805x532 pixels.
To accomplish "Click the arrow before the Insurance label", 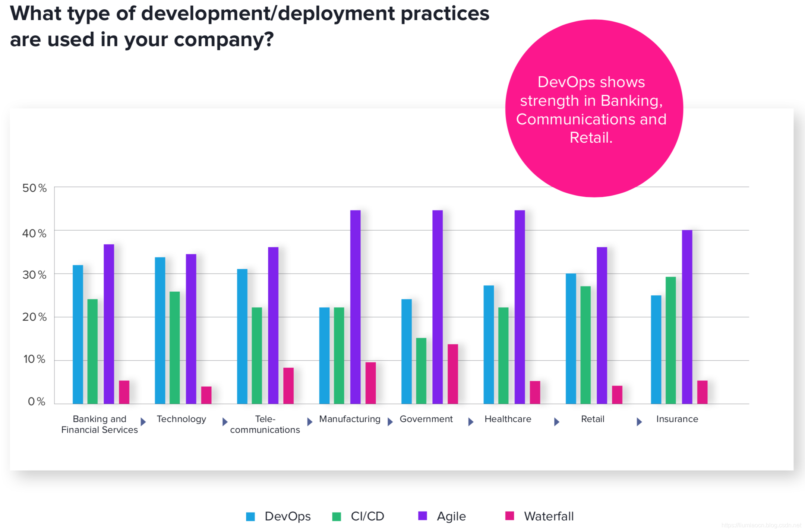I will (639, 422).
